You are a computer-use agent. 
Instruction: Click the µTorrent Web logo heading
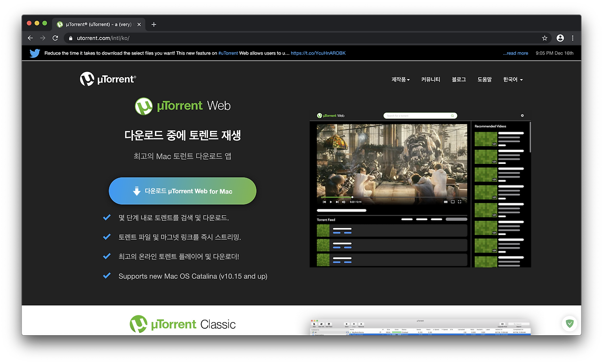(x=183, y=106)
